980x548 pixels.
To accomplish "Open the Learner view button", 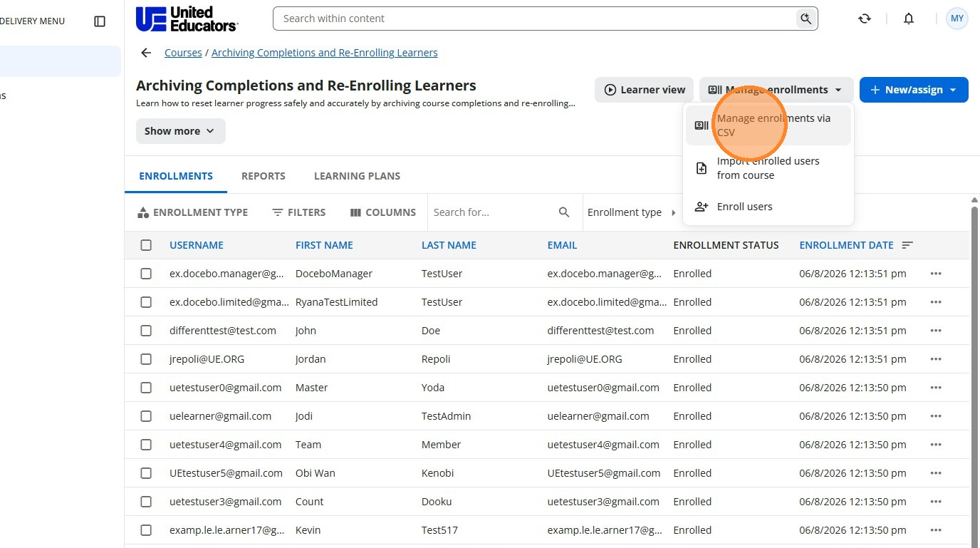I will tap(645, 90).
